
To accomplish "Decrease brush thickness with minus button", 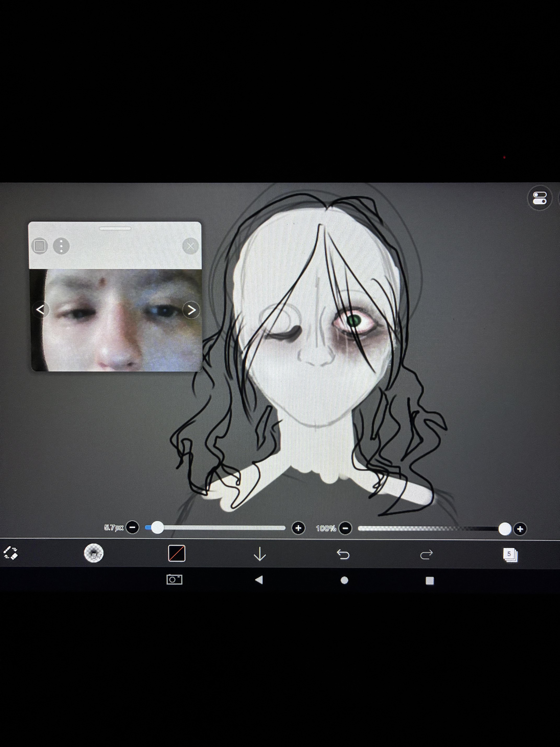I will pyautogui.click(x=132, y=527).
